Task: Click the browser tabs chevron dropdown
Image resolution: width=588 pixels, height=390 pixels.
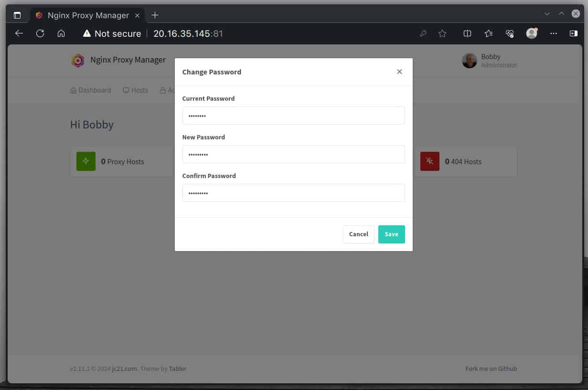Action: pos(547,14)
